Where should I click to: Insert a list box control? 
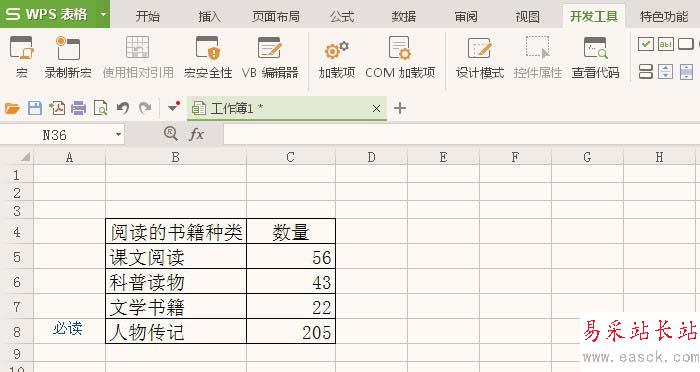tap(646, 71)
